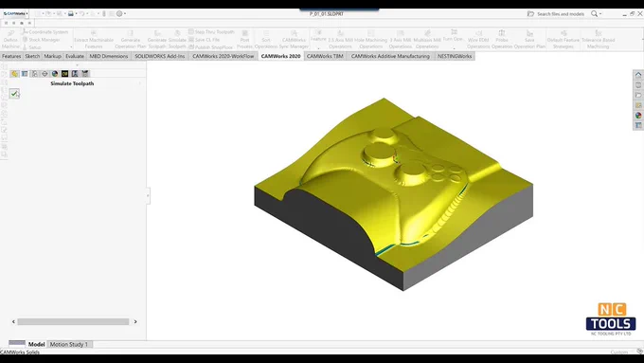Click the Options gear icon in title bar
Viewport: 644px width, 363px height.
pos(119,13)
